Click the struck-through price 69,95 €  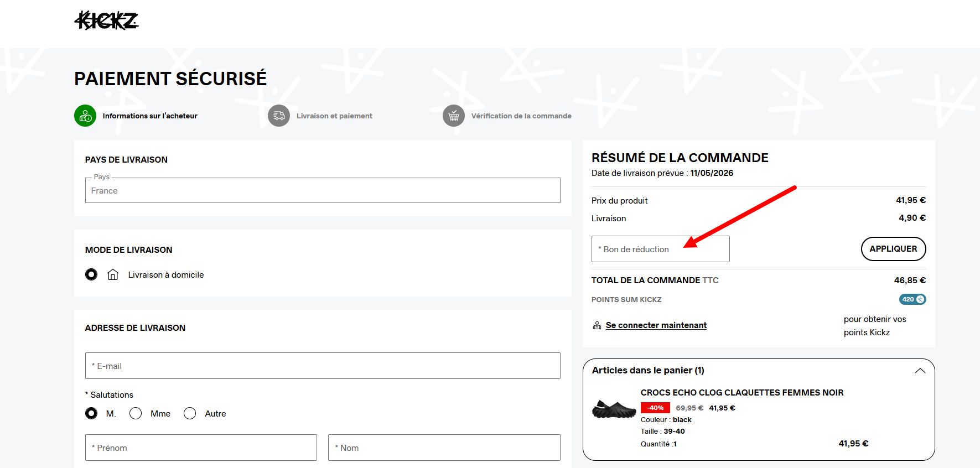[x=689, y=408]
